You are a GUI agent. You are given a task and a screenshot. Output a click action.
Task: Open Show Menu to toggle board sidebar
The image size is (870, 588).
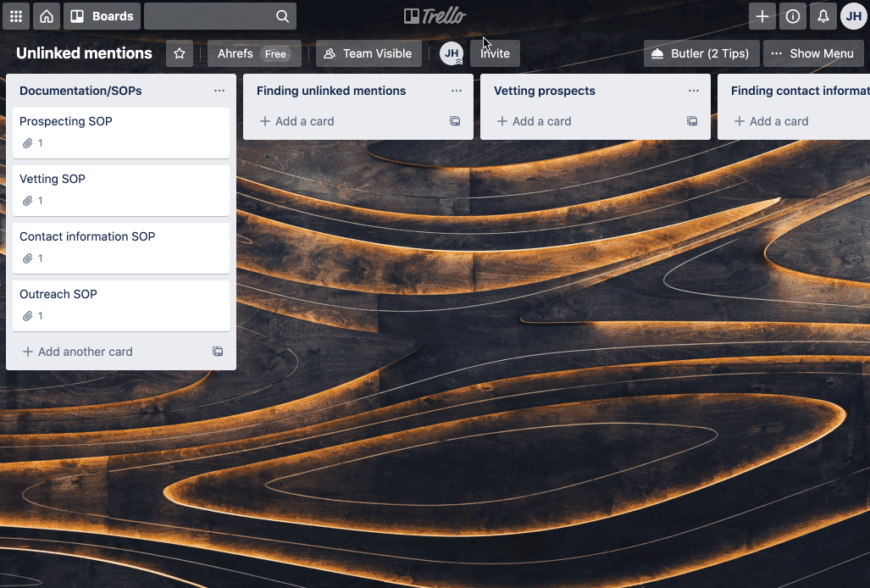coord(813,53)
